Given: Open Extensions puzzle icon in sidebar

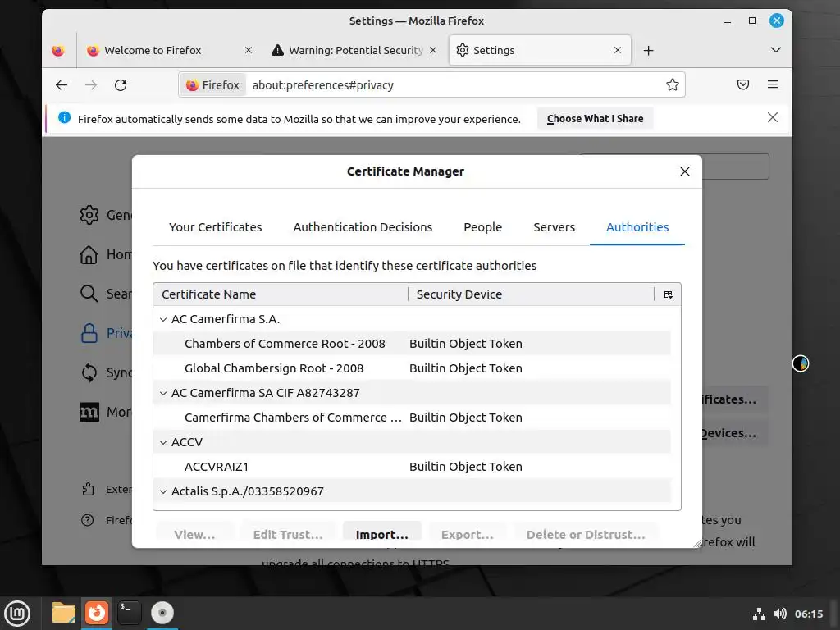Looking at the screenshot, I should pyautogui.click(x=88, y=489).
